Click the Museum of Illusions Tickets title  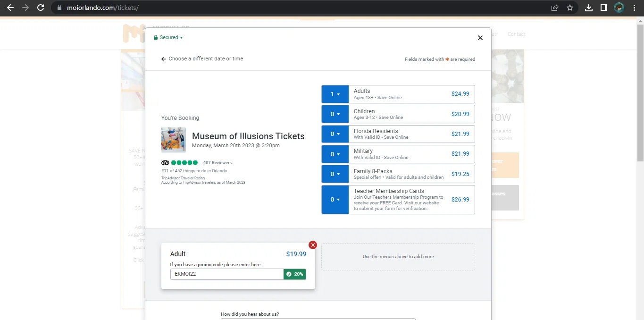(x=248, y=136)
